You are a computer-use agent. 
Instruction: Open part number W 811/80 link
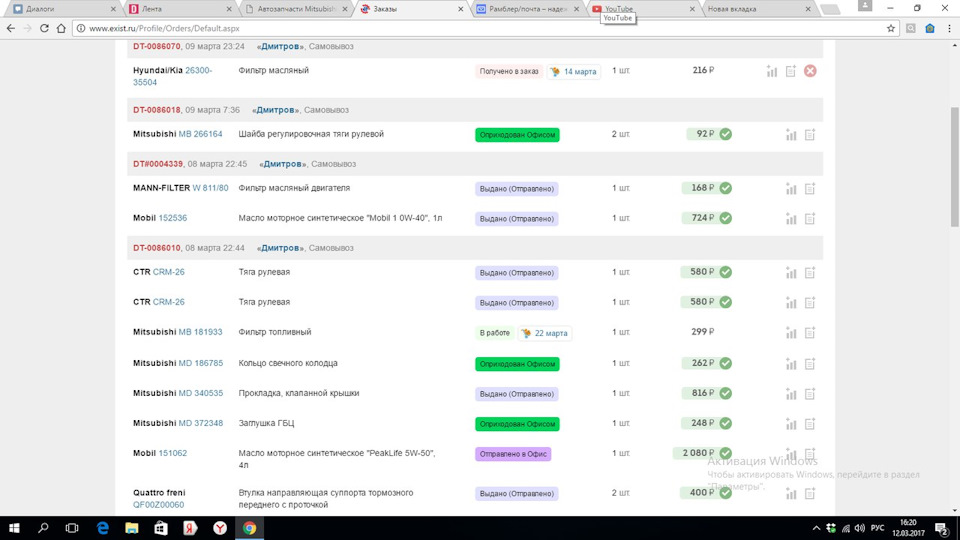[210, 188]
